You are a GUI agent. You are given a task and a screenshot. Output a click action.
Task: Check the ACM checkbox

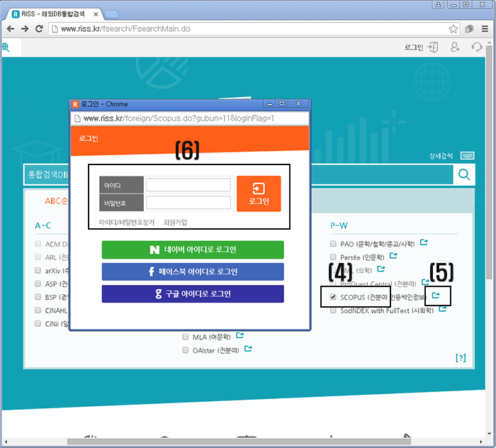point(38,244)
